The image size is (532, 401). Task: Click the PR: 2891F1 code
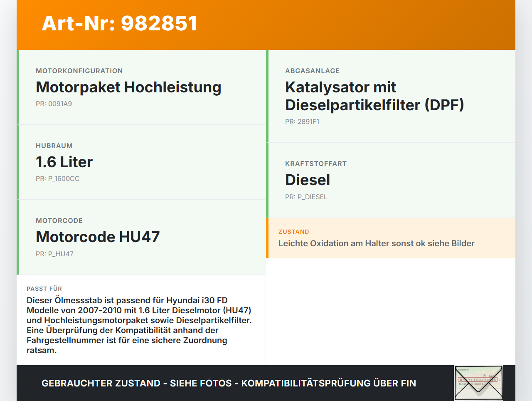coord(302,122)
